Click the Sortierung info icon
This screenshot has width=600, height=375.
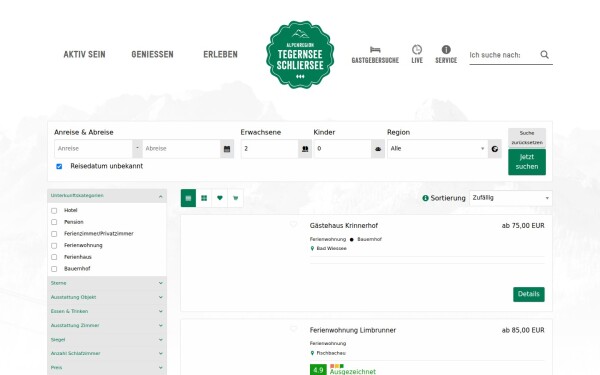pyautogui.click(x=425, y=198)
